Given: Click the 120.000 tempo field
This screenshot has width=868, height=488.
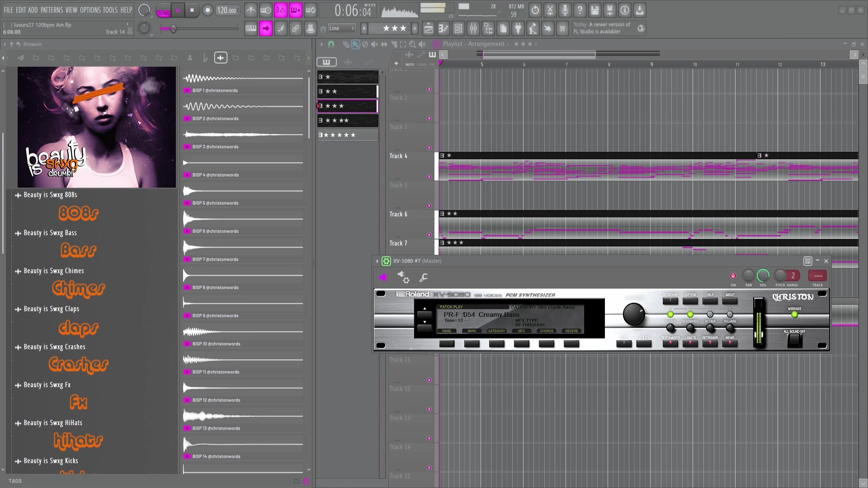Looking at the screenshot, I should [227, 10].
